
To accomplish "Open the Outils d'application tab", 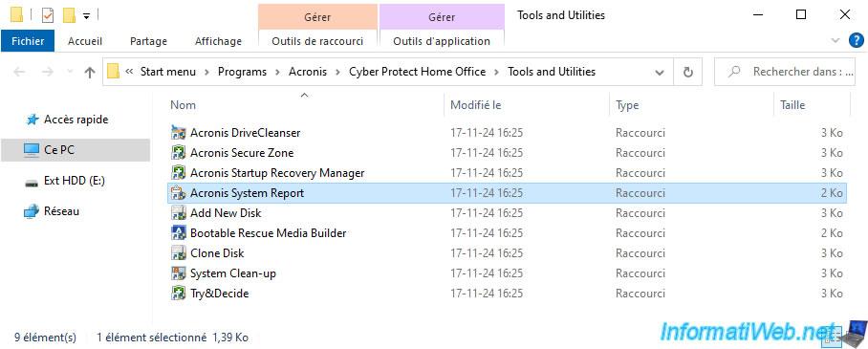I will click(442, 41).
